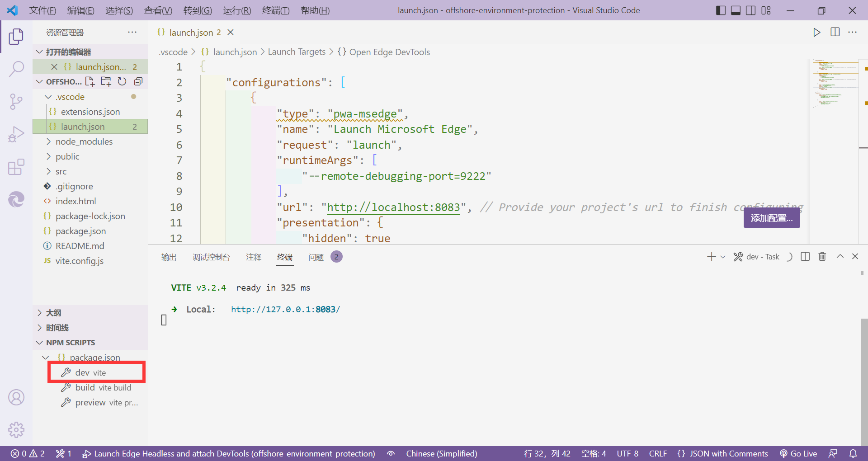
Task: Customize layout icon in title bar
Action: pyautogui.click(x=766, y=10)
